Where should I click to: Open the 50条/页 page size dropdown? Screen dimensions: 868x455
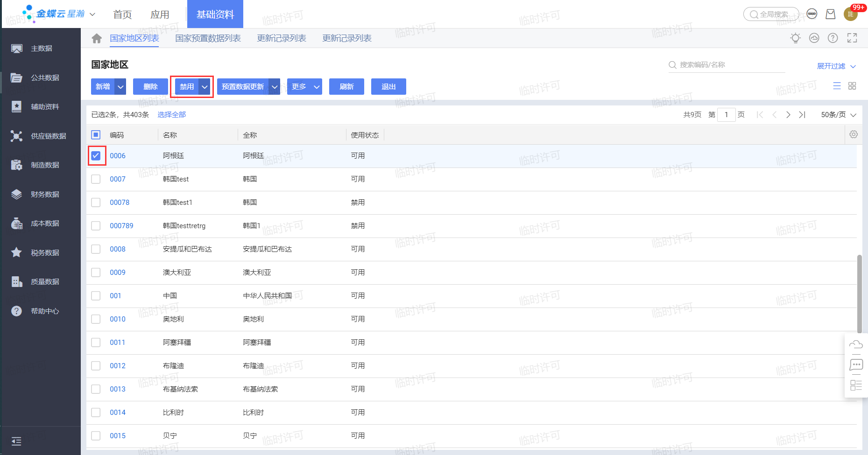[x=839, y=115]
